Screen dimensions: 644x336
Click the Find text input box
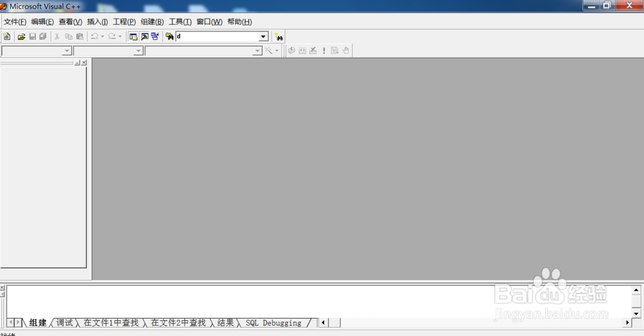click(x=217, y=37)
